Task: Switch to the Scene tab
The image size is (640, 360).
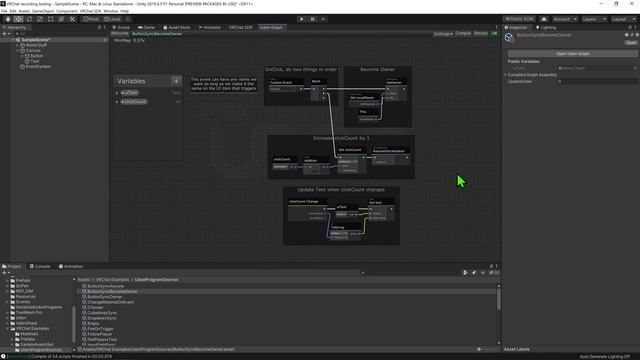Action: pos(121,27)
